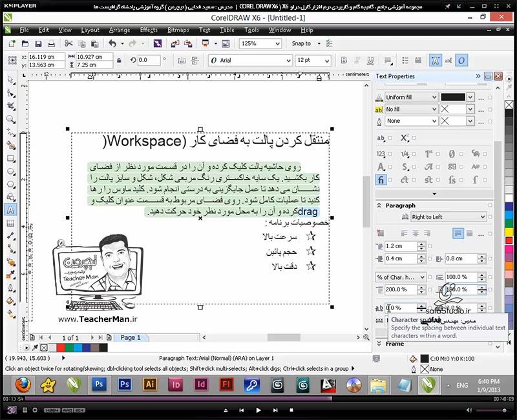Open the Tools menu
Viewport: 517px width, 420px height.
tap(251, 30)
